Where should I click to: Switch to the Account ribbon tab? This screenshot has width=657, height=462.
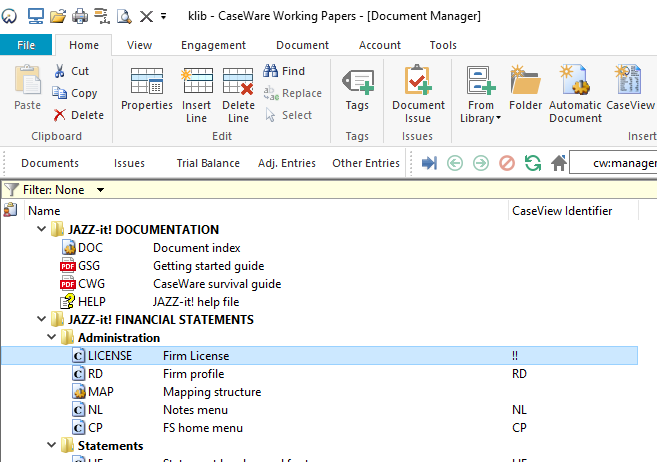(x=380, y=45)
